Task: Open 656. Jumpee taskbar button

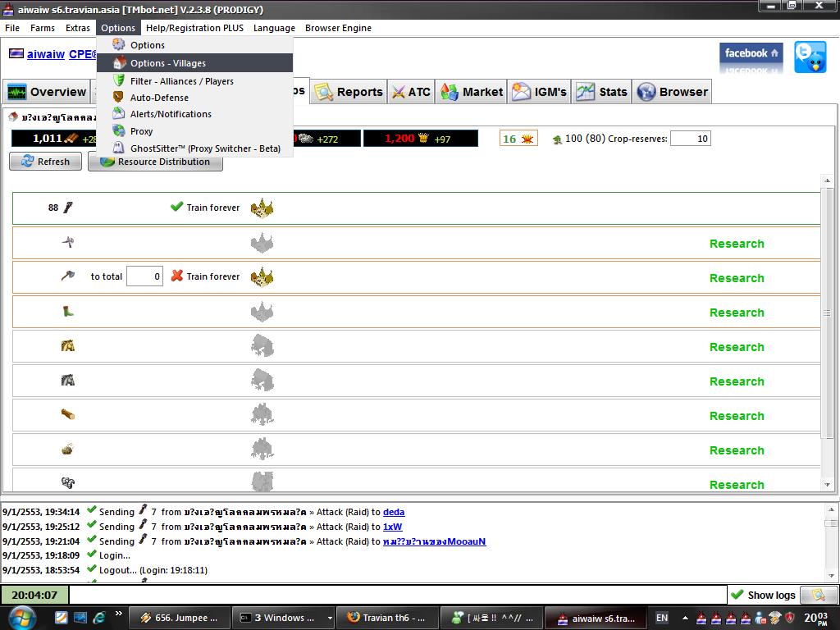Action: [180, 618]
